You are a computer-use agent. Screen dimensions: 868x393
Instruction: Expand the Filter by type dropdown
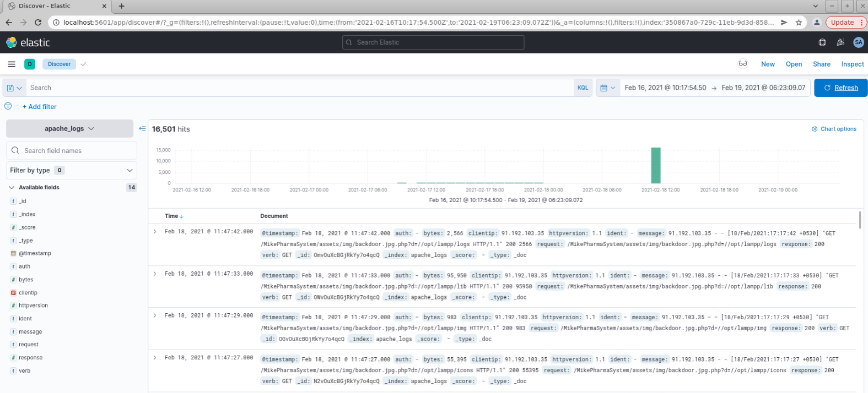[x=71, y=171]
